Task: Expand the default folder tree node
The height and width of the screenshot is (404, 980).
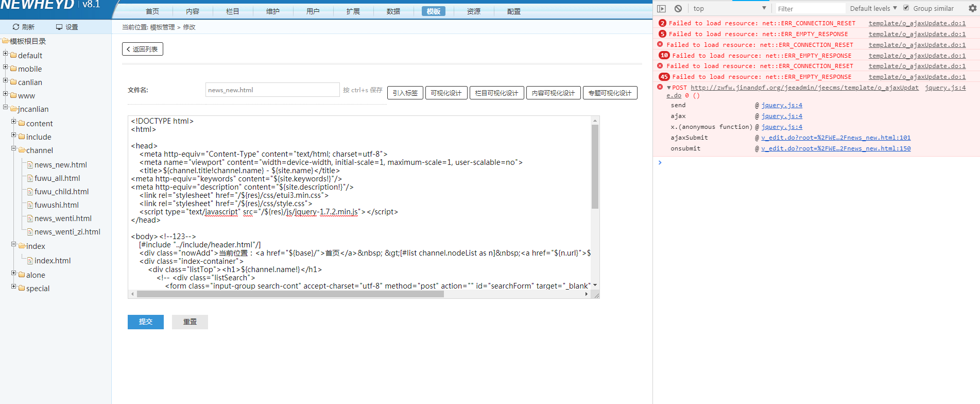Action: tap(6, 54)
